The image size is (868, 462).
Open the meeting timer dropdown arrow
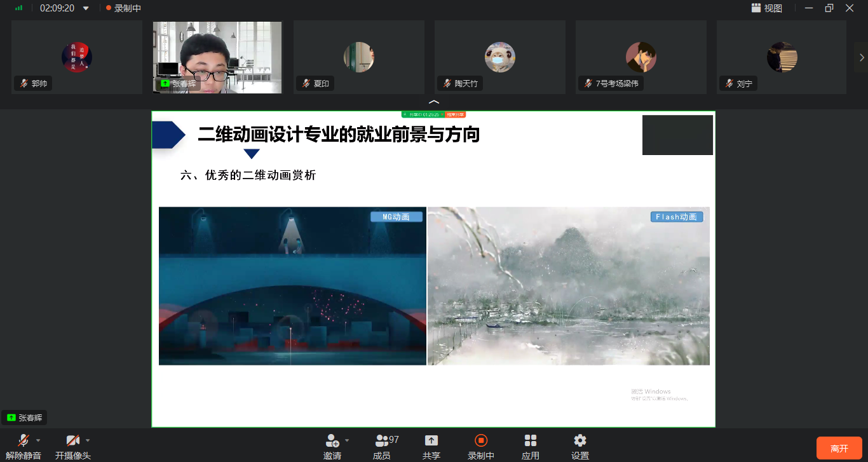[x=86, y=8]
